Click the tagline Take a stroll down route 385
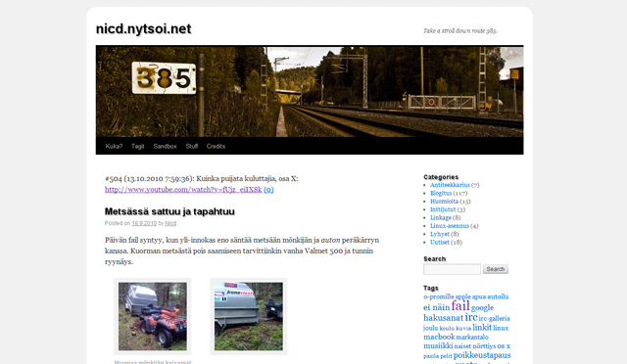The image size is (627, 364). [x=460, y=30]
